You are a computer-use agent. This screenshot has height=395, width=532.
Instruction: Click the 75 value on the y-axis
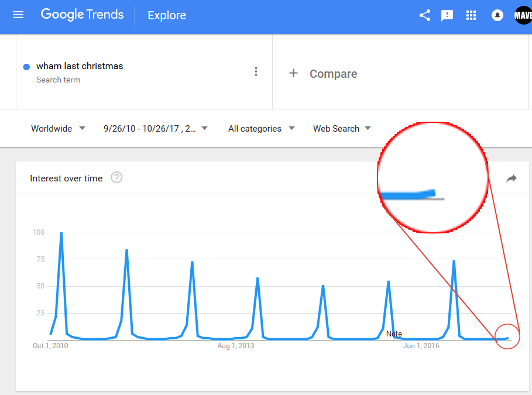[x=40, y=259]
